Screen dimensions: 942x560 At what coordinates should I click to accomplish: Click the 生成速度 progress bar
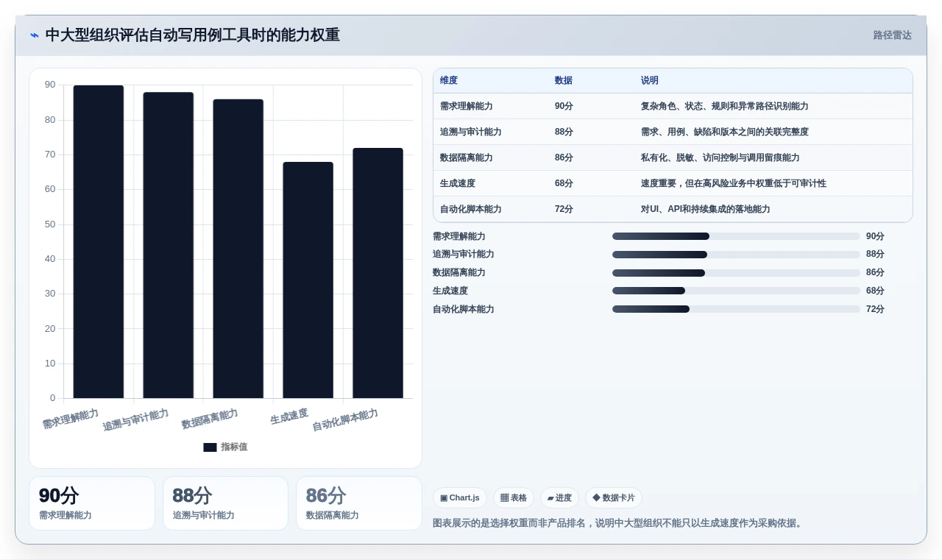click(x=736, y=291)
